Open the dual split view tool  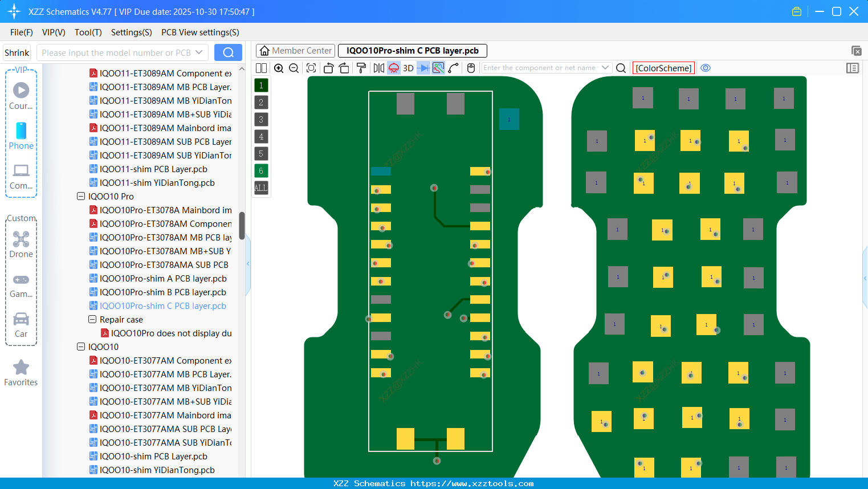[261, 68]
